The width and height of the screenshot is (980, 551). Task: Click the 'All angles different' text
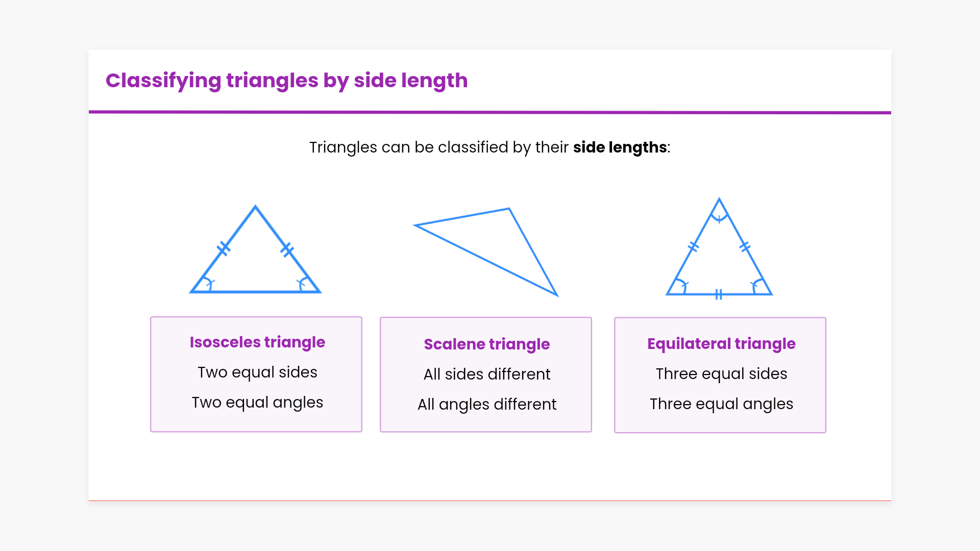[x=486, y=405]
